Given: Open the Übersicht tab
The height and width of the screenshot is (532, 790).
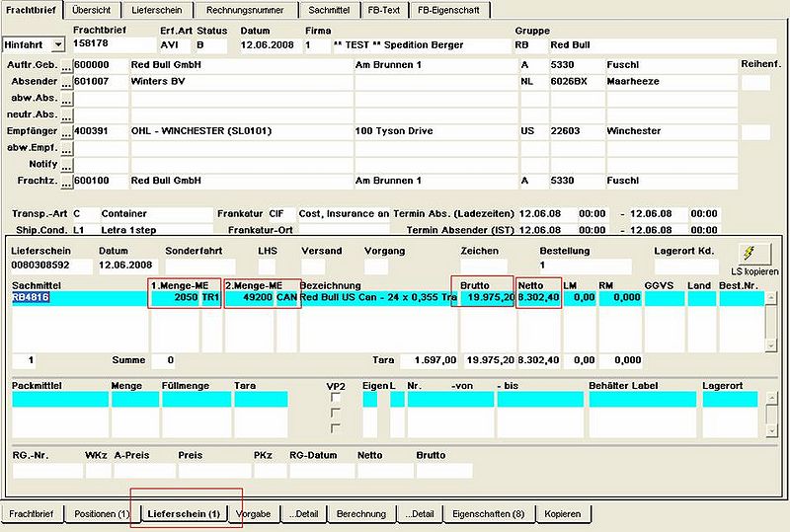Looking at the screenshot, I should [x=91, y=10].
